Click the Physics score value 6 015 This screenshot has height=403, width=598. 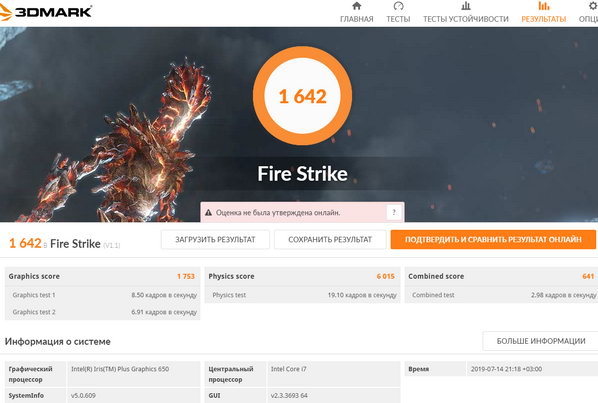(x=386, y=276)
